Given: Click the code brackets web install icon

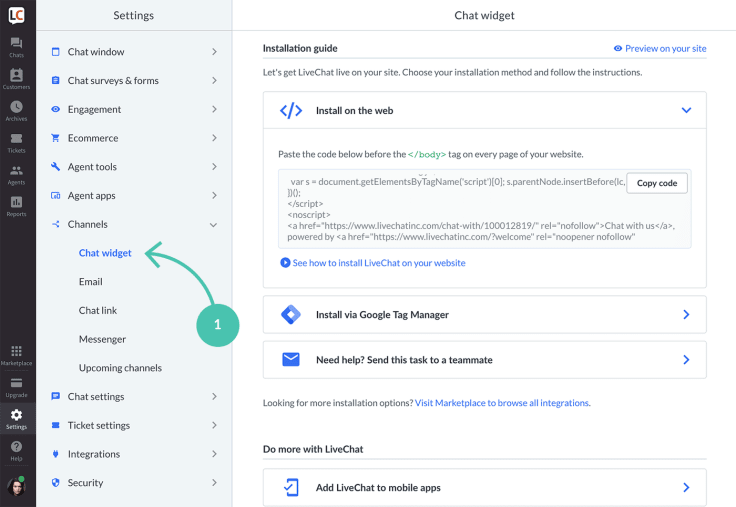Looking at the screenshot, I should (x=291, y=111).
